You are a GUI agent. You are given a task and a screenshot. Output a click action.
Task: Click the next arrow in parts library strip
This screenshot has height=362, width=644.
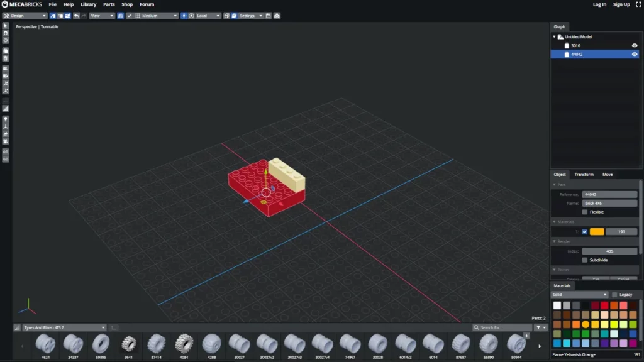[x=540, y=346]
